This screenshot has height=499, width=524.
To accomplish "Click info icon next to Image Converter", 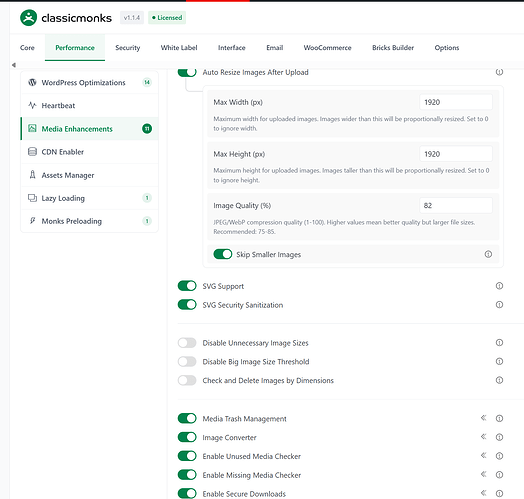I will pyautogui.click(x=499, y=437).
